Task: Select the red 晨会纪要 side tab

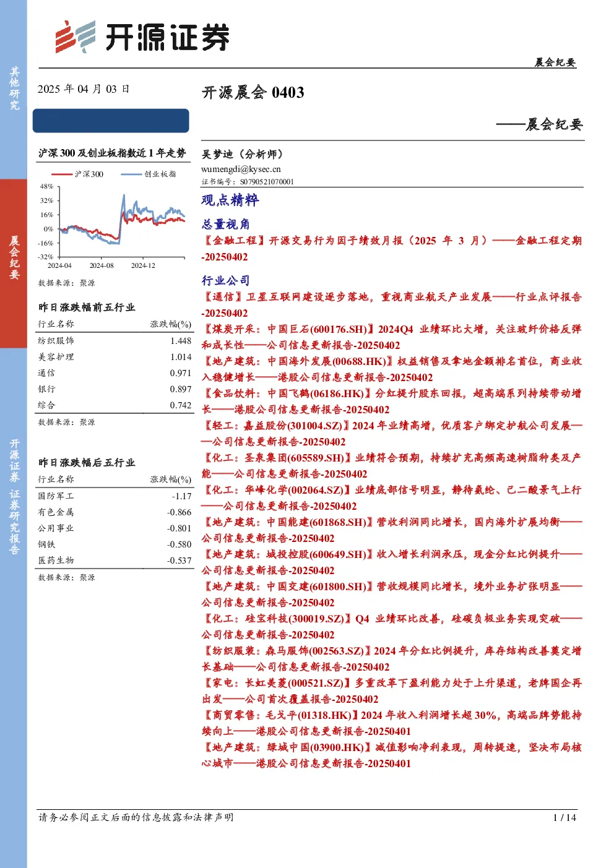Action: click(x=14, y=263)
